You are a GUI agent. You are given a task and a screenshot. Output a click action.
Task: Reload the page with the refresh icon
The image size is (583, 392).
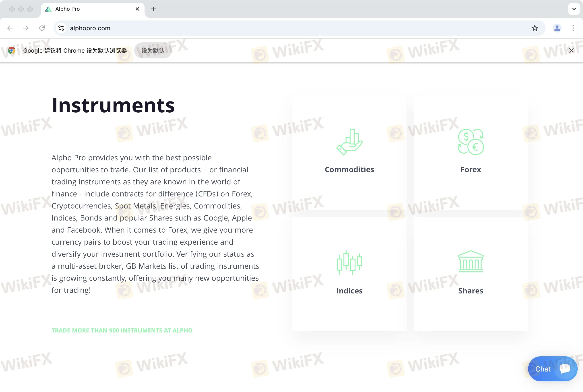pos(42,28)
